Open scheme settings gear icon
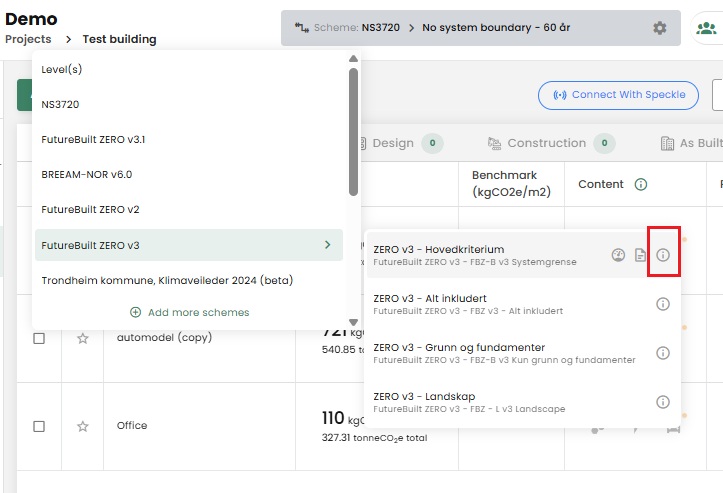 659,28
